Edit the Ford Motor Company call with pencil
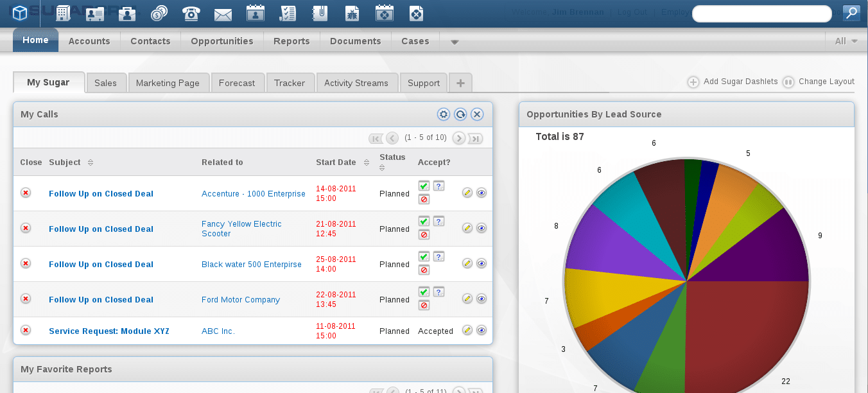The width and height of the screenshot is (868, 393). point(467,299)
